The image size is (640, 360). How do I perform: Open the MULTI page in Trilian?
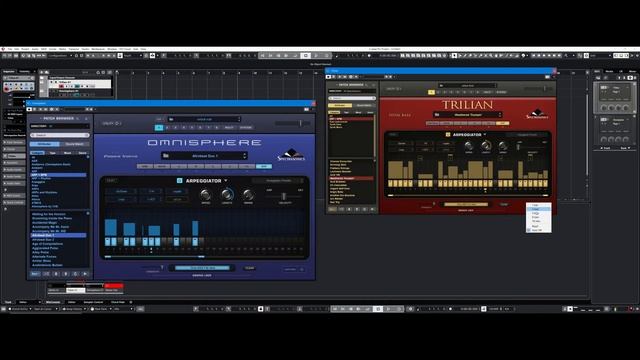[487, 92]
